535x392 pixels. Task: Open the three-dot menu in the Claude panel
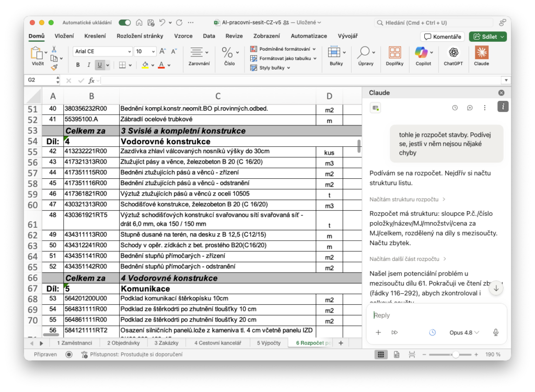tap(484, 108)
